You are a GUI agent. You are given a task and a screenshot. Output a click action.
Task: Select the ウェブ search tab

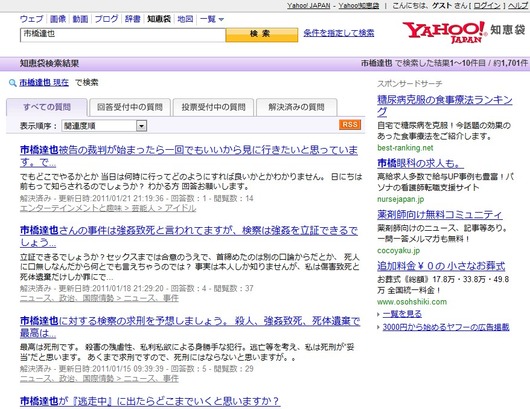(31, 19)
